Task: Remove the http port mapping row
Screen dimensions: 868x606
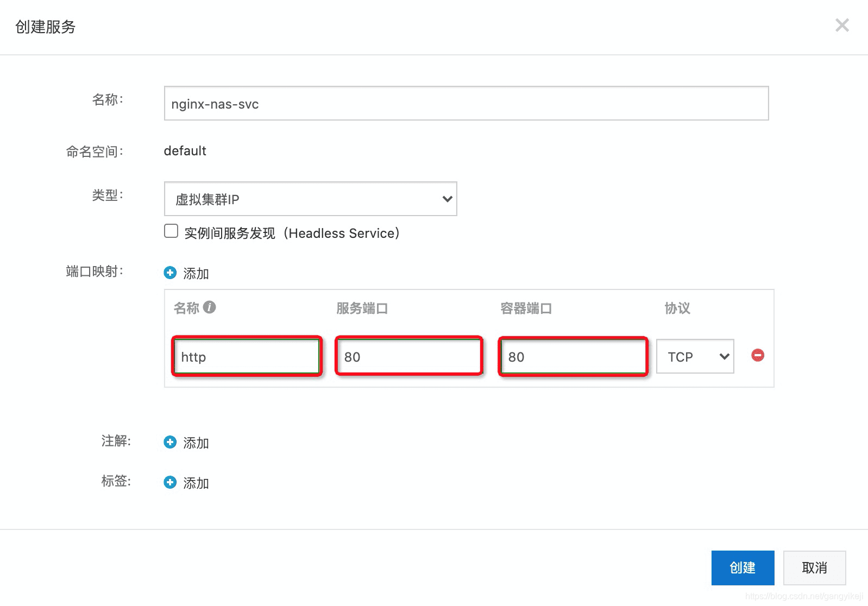Action: (758, 355)
